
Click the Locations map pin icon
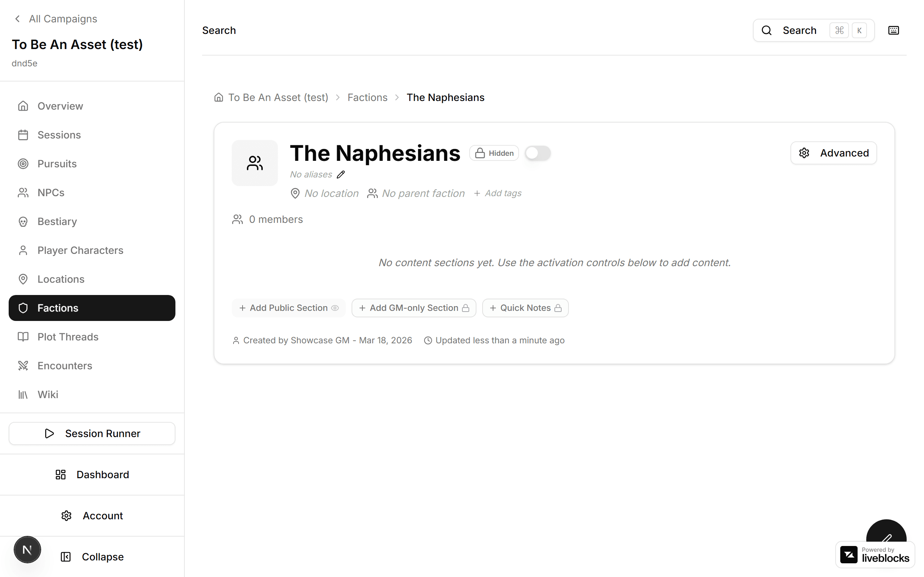click(x=23, y=279)
